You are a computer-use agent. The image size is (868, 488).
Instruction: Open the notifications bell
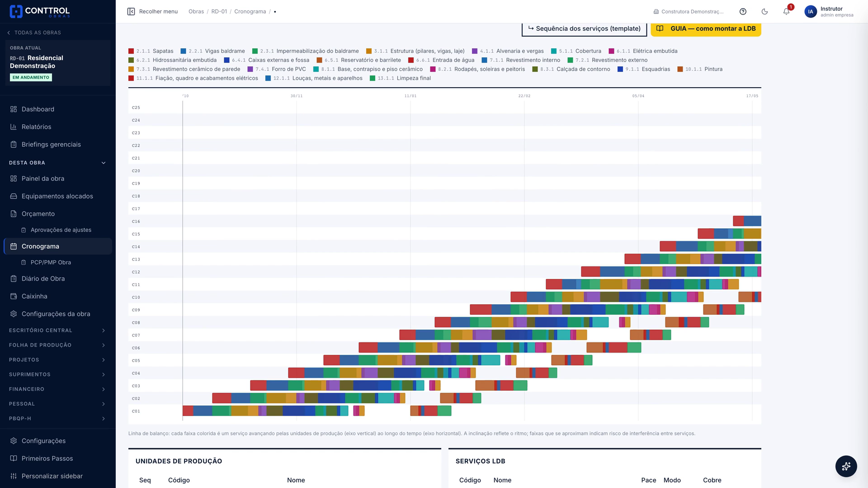pos(786,12)
